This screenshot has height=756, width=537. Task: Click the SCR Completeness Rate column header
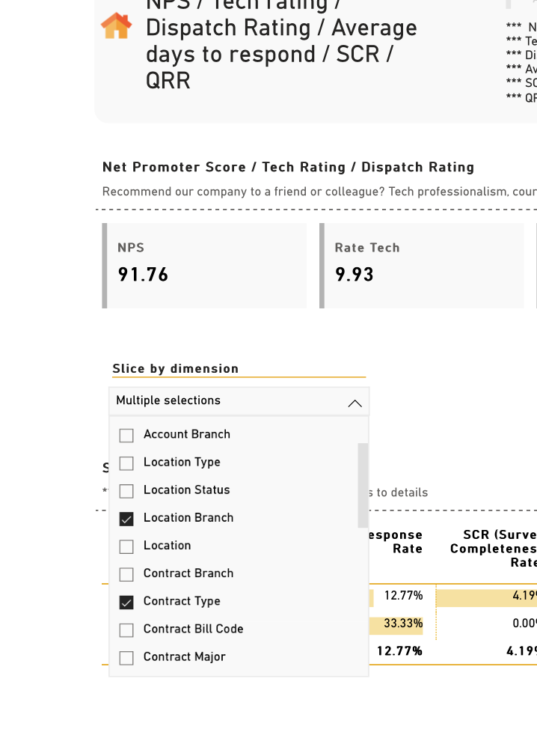(494, 549)
